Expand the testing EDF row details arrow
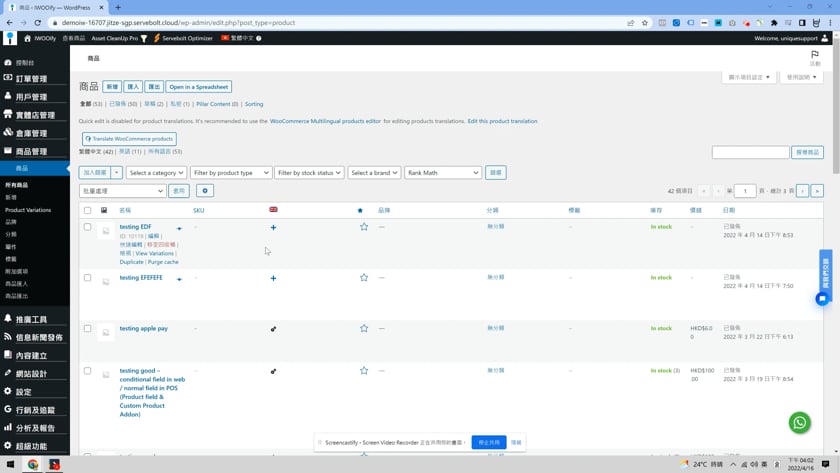Viewport: 840px width, 473px height. [179, 228]
